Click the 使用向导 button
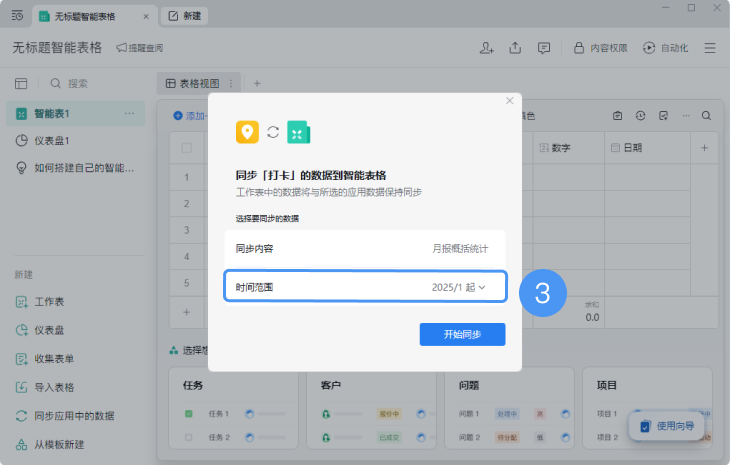 pyautogui.click(x=667, y=426)
